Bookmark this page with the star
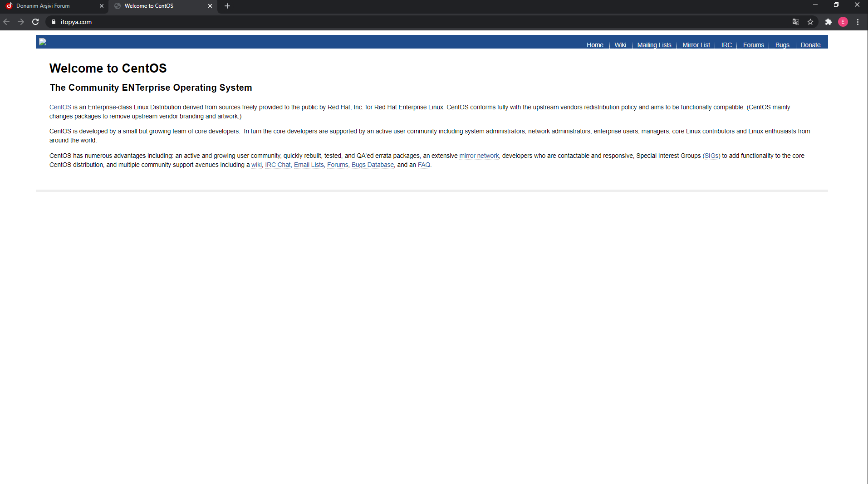 click(811, 21)
